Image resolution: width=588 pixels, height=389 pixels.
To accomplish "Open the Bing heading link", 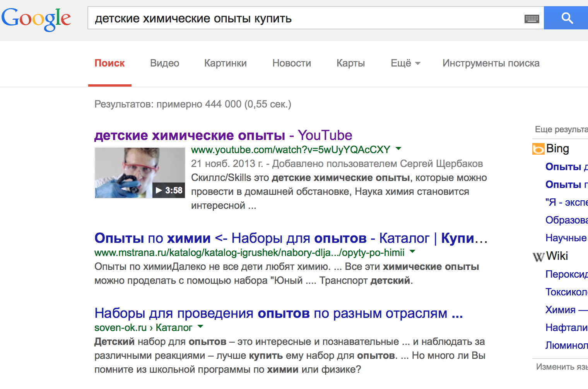I will point(557,148).
